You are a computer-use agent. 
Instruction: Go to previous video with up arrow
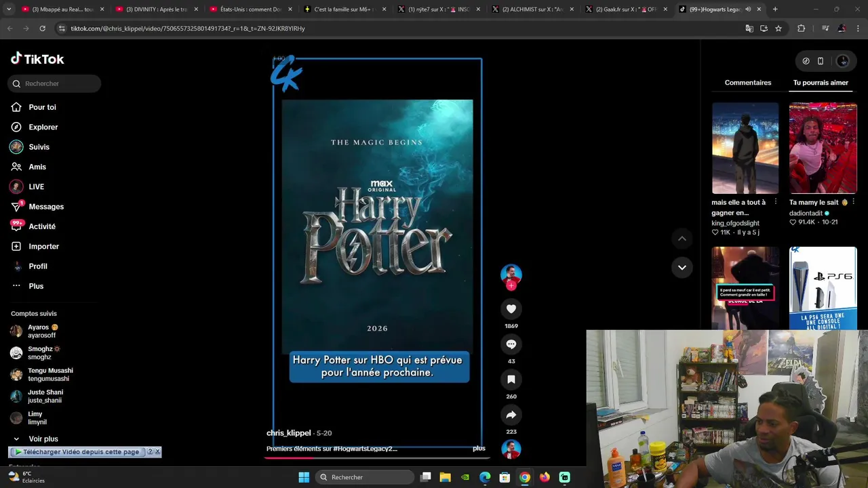[x=682, y=239]
